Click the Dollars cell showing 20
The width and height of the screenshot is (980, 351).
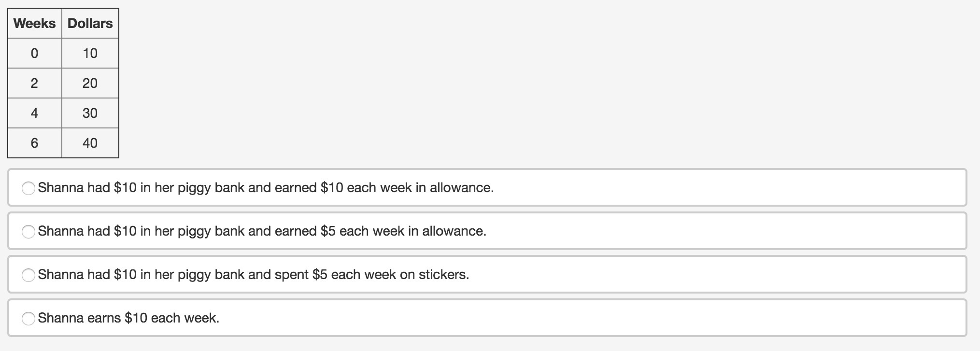click(x=90, y=83)
